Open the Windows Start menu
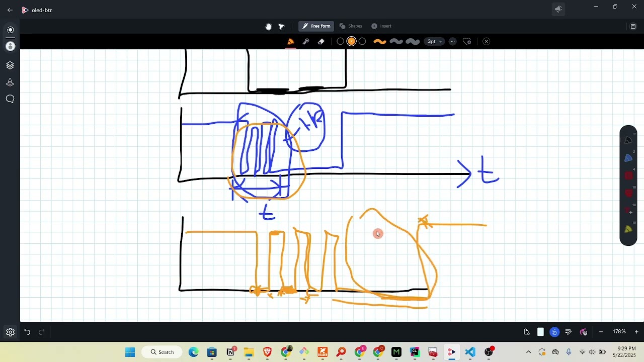This screenshot has height=362, width=644. click(x=130, y=352)
